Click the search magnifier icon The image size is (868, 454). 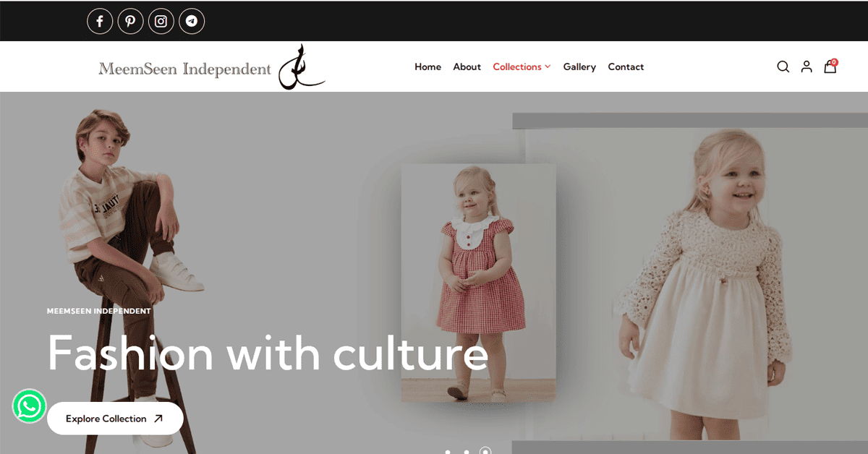click(x=783, y=67)
